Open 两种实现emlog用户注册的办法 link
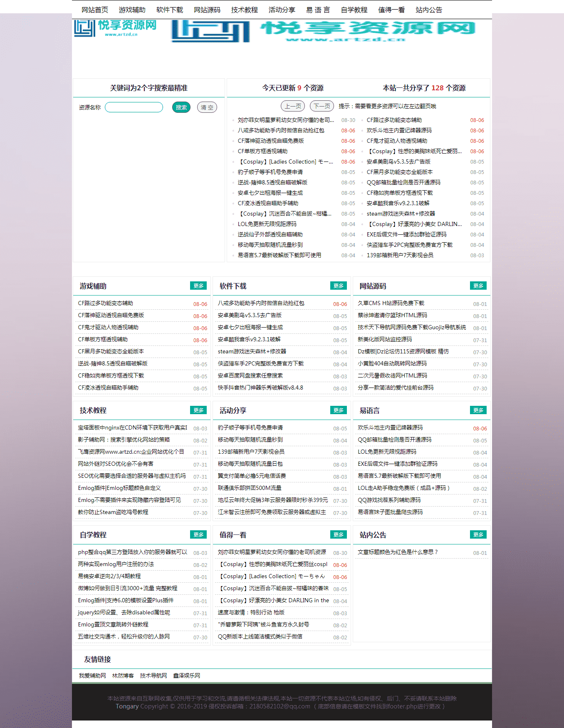 click(116, 564)
